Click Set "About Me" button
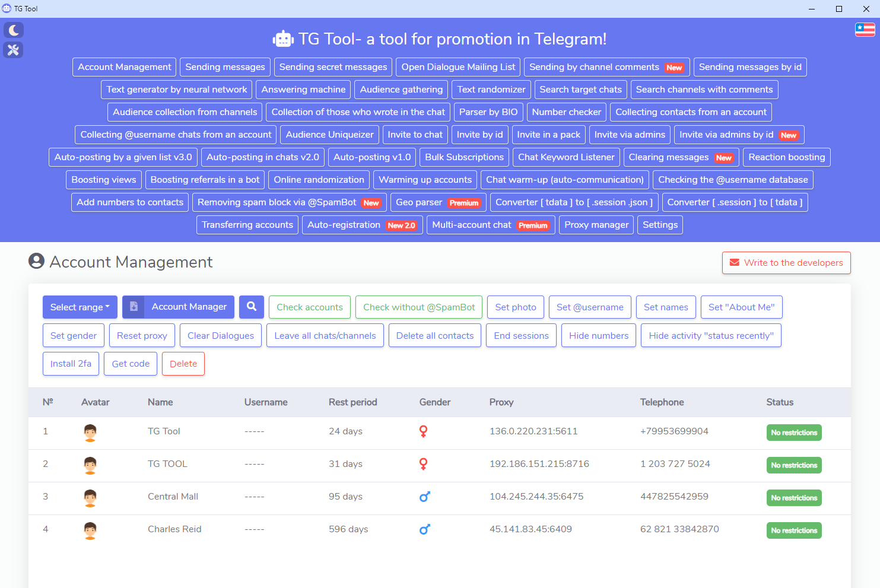This screenshot has width=880, height=588. (x=742, y=307)
